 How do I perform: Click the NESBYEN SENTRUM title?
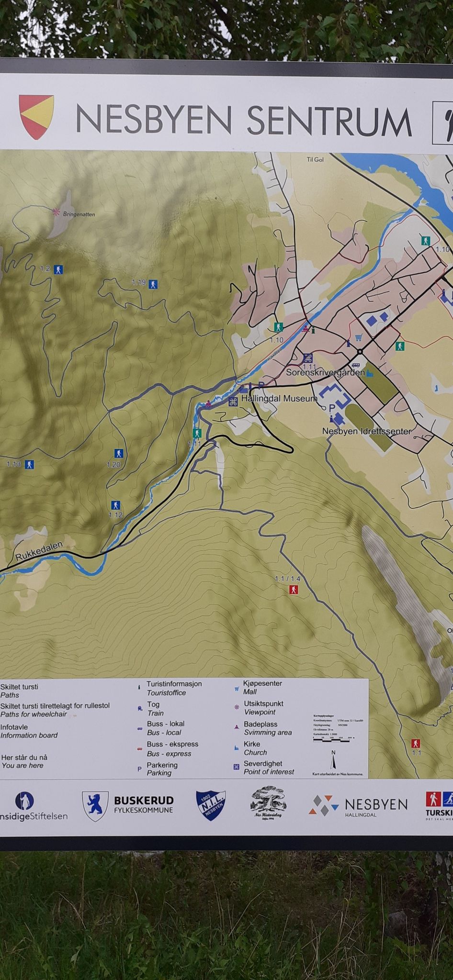(244, 120)
